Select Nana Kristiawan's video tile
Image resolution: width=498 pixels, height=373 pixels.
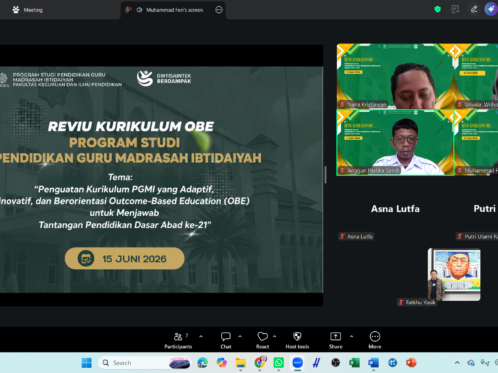[395, 76]
